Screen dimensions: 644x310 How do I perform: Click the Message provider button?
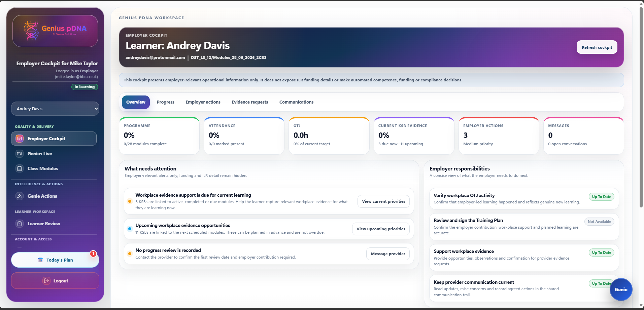(388, 254)
